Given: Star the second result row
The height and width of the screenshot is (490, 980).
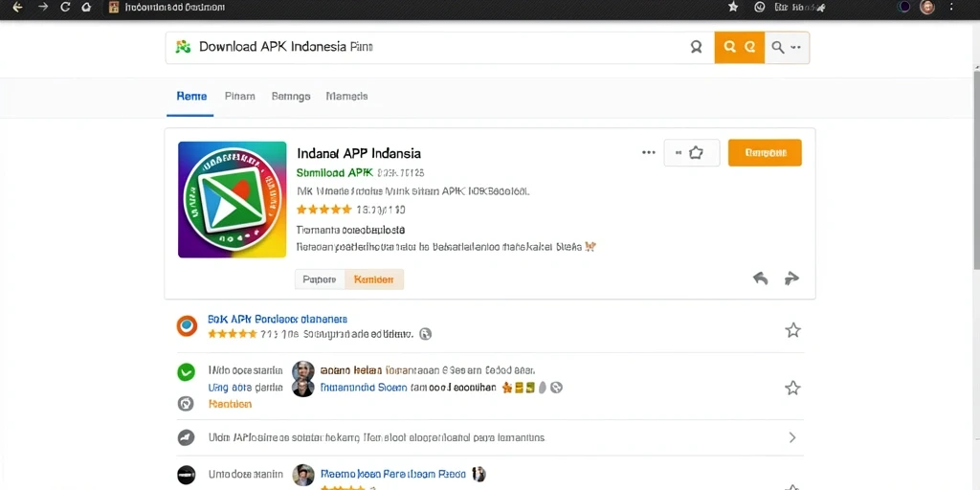Looking at the screenshot, I should point(792,389).
